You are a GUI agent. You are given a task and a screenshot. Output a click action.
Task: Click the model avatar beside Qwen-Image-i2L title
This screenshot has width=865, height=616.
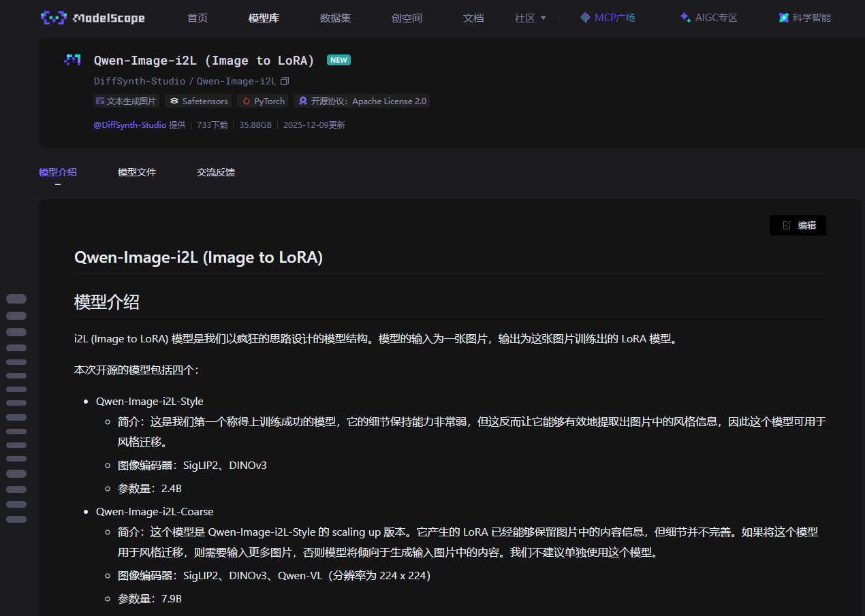click(x=72, y=60)
